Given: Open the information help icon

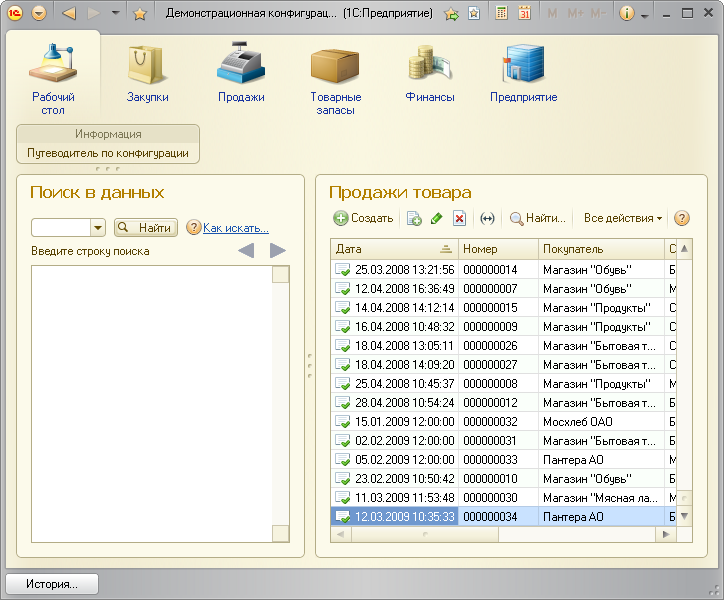Looking at the screenshot, I should coord(627,13).
